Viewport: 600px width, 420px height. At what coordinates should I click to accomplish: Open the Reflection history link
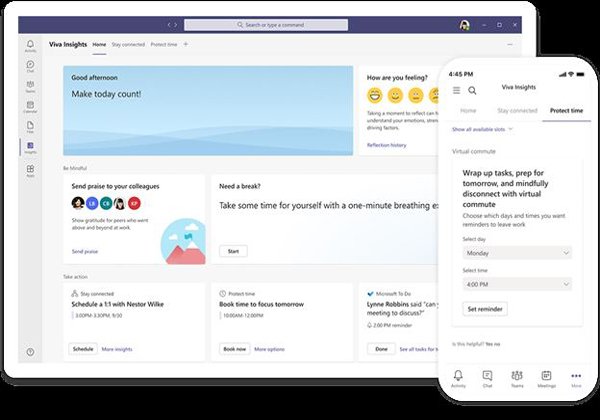386,145
